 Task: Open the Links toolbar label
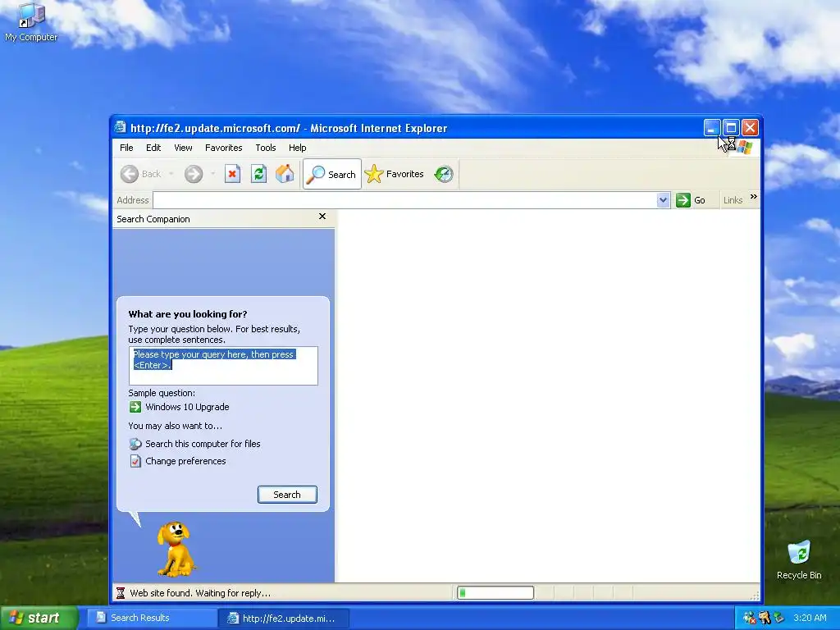[x=733, y=200]
